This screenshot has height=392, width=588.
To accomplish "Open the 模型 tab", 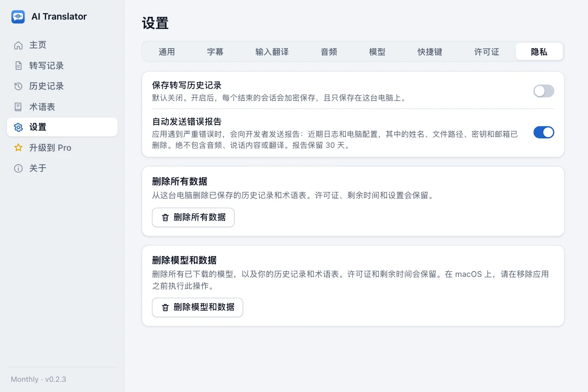I will pos(377,52).
